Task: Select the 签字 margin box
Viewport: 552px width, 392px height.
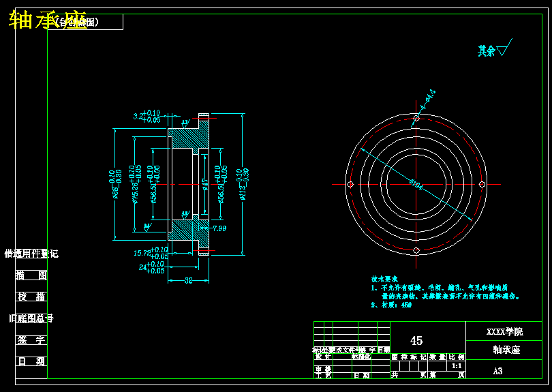Action: (31, 340)
